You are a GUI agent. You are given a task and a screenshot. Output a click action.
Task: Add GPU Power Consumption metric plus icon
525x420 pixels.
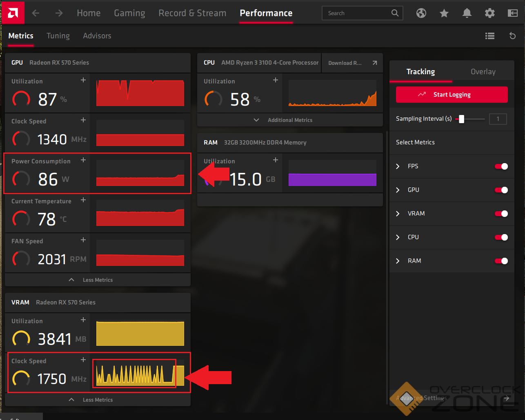point(83,160)
